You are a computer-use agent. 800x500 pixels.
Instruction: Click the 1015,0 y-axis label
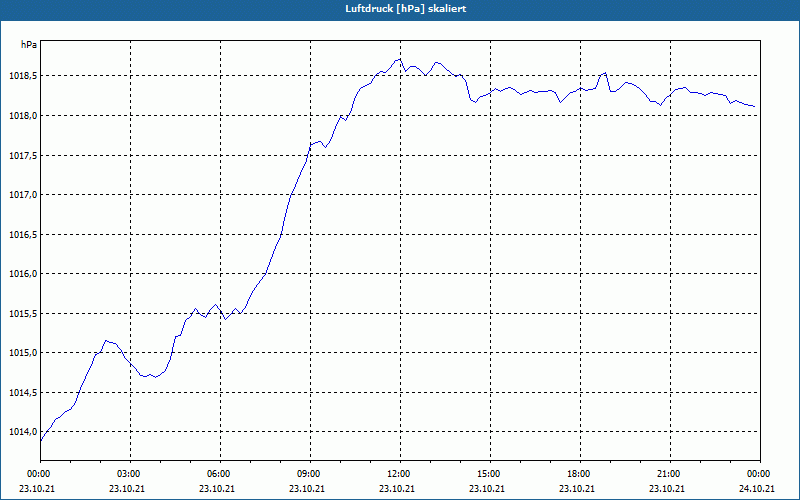click(x=21, y=353)
